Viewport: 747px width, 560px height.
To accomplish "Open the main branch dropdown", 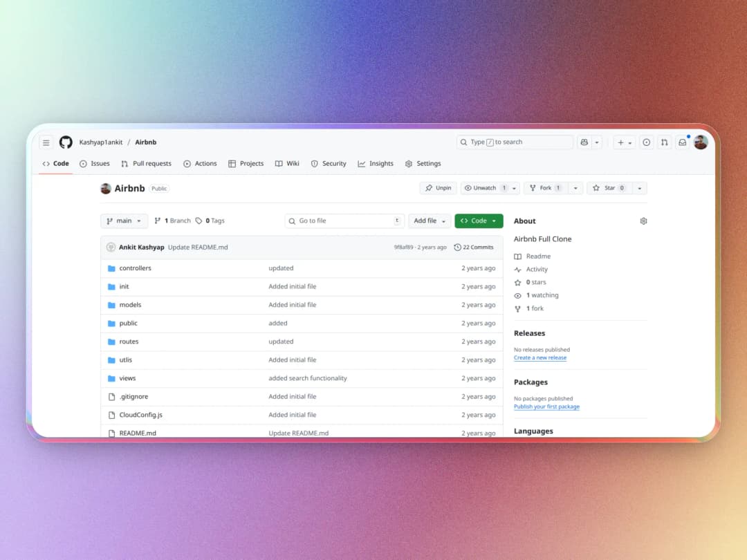I will [124, 221].
